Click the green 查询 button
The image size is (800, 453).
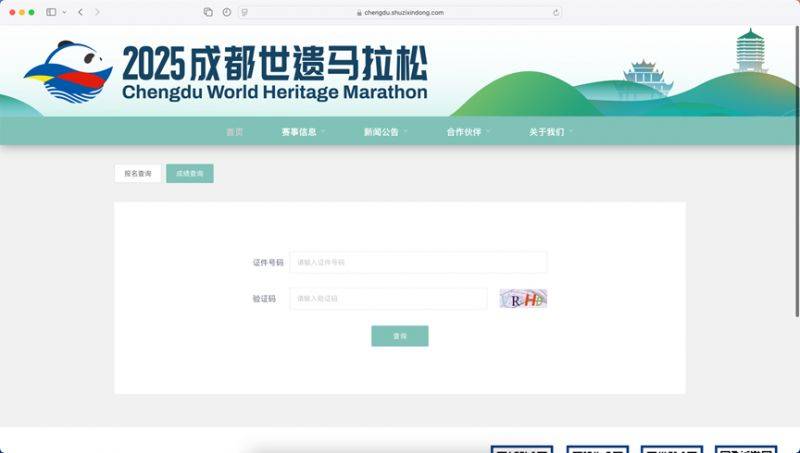[400, 336]
